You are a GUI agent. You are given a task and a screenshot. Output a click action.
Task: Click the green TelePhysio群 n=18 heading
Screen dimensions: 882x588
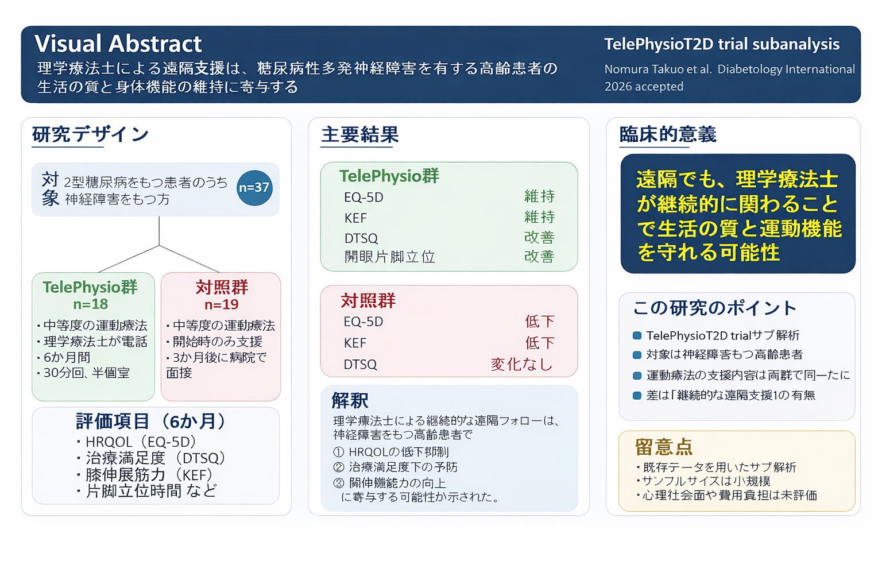point(90,295)
